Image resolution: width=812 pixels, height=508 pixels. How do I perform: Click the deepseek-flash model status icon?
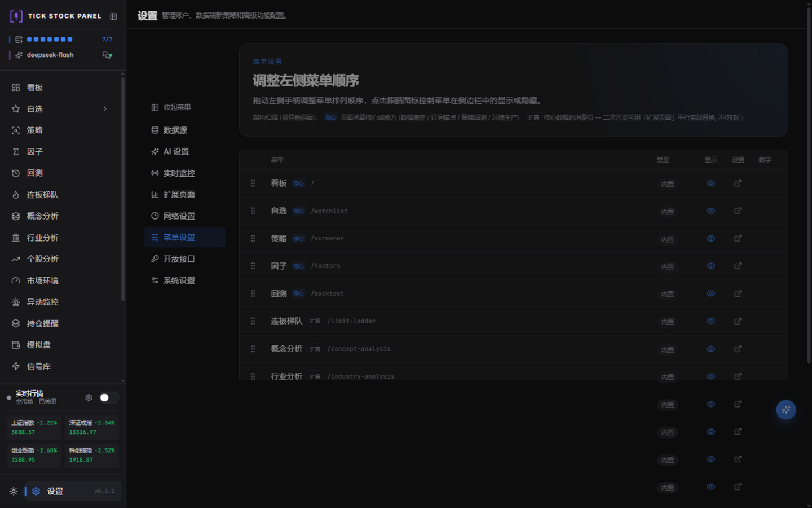point(107,55)
